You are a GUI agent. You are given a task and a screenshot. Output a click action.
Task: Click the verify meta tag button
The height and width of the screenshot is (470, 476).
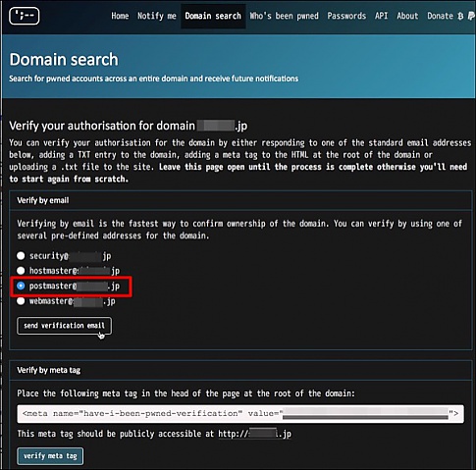pyautogui.click(x=50, y=456)
